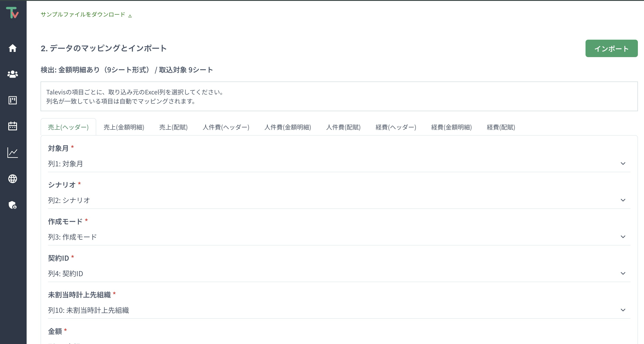Download the sample file link
644x344 pixels.
pos(83,14)
